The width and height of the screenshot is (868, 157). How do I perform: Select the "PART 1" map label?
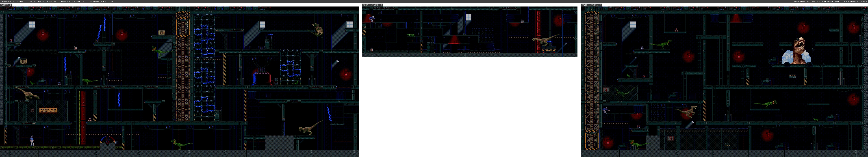coord(6,5)
